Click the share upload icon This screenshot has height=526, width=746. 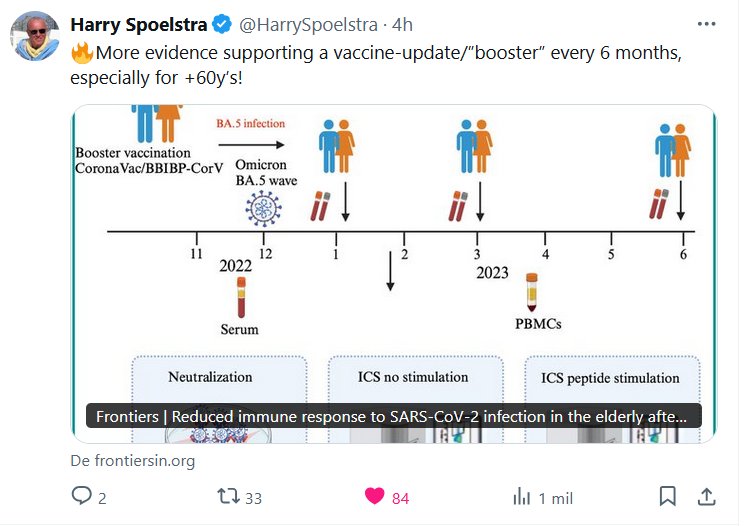(705, 496)
